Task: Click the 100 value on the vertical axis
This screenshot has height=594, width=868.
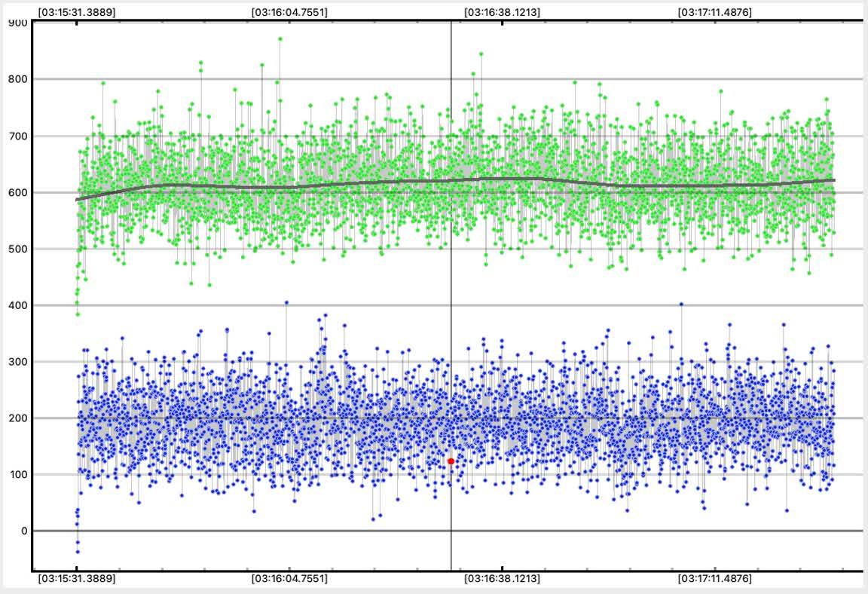Action: point(18,475)
